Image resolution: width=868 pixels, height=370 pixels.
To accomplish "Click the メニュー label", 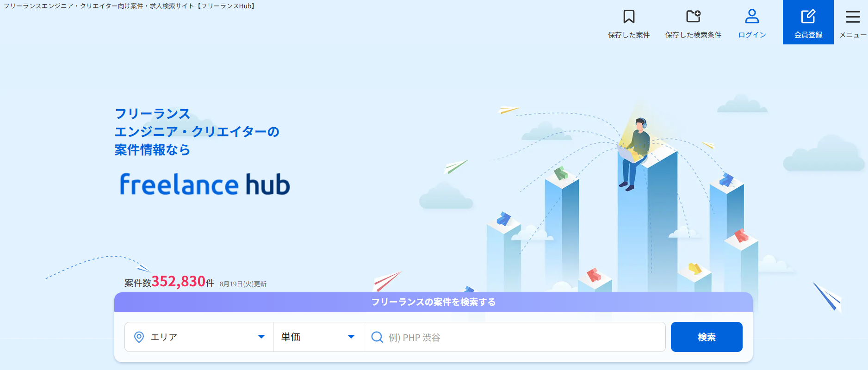I will click(x=853, y=35).
